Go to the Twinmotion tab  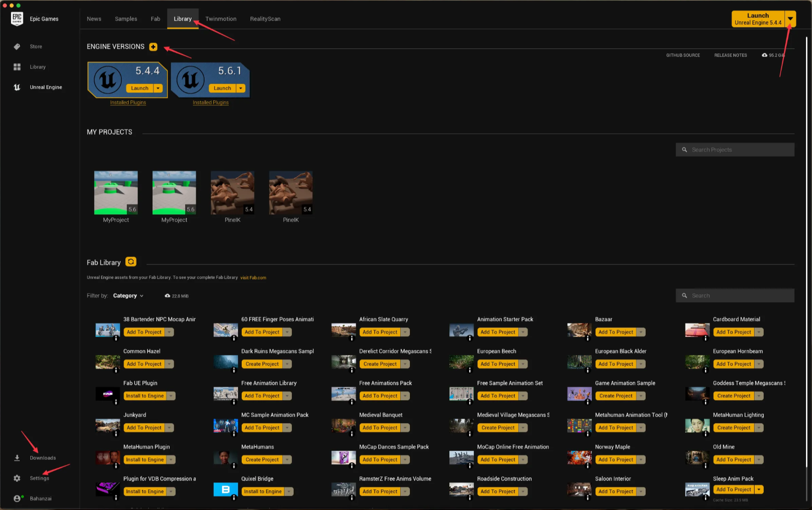coord(221,19)
